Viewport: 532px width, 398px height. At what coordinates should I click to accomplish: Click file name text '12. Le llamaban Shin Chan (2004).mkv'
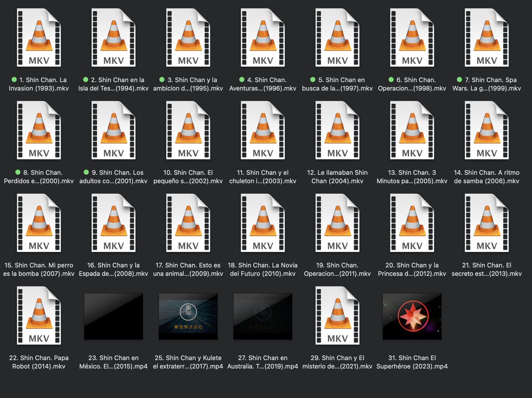point(337,177)
